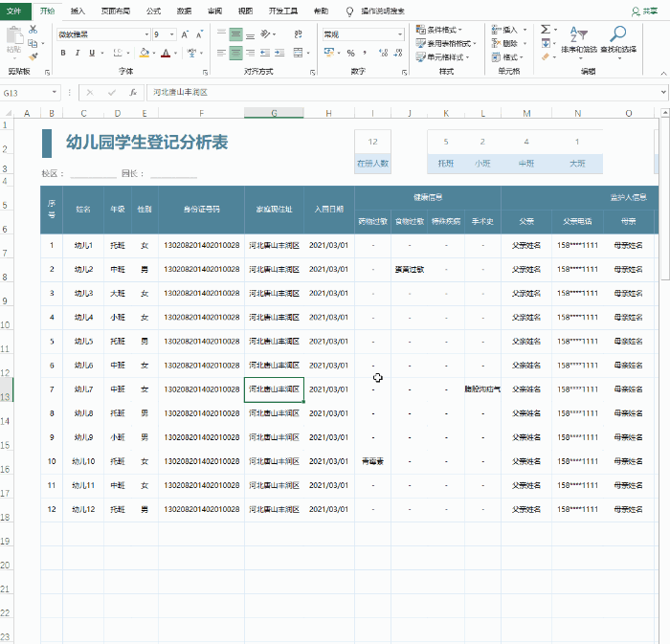Decrease indent in the alignment group
Image resolution: width=670 pixels, height=644 pixels.
265,53
